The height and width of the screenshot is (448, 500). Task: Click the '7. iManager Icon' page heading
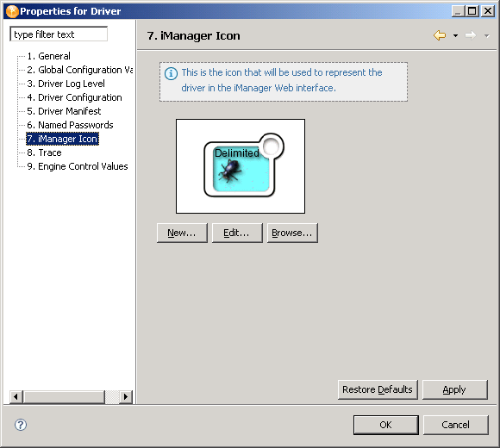[194, 36]
